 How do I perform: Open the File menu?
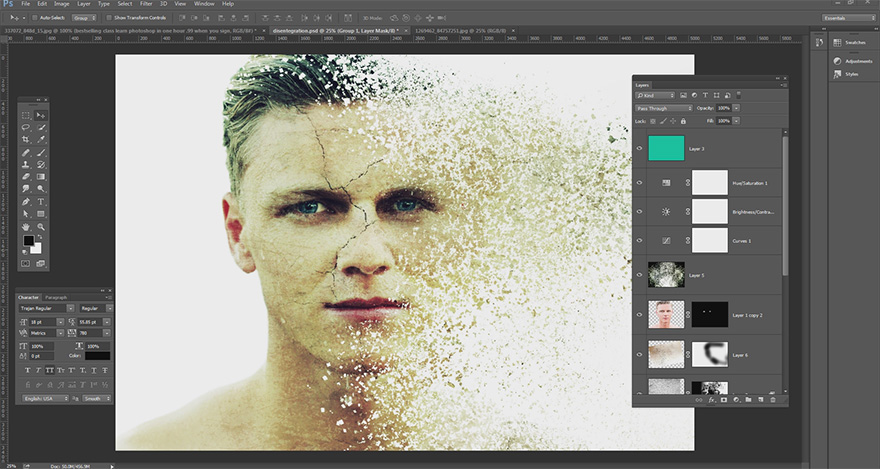click(26, 4)
